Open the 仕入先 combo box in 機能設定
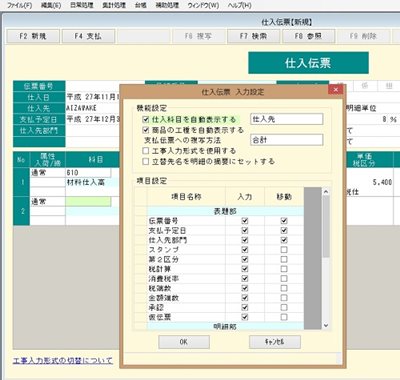This screenshot has height=380, width=400. point(287,119)
